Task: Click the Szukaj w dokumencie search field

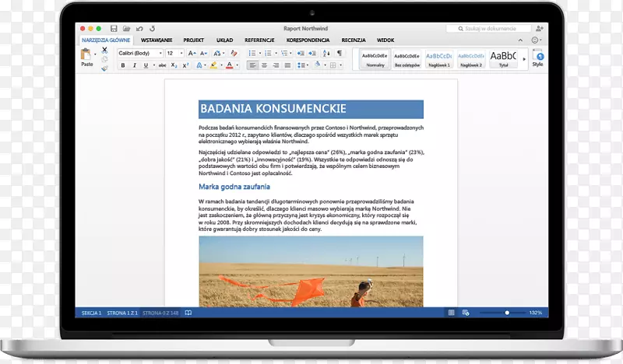Action: pyautogui.click(x=489, y=29)
